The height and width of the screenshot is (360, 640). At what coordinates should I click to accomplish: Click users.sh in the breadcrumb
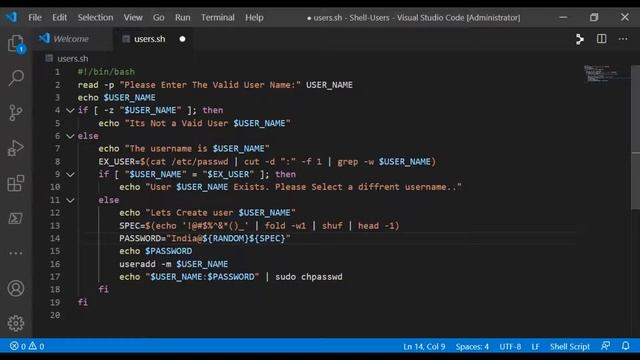(x=73, y=58)
